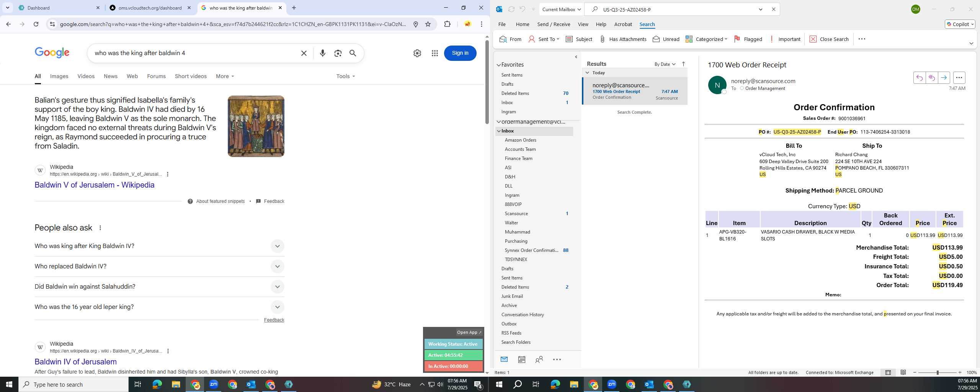The width and height of the screenshot is (980, 392).
Task: Click Windows 'Type here to search' box
Action: [73, 384]
